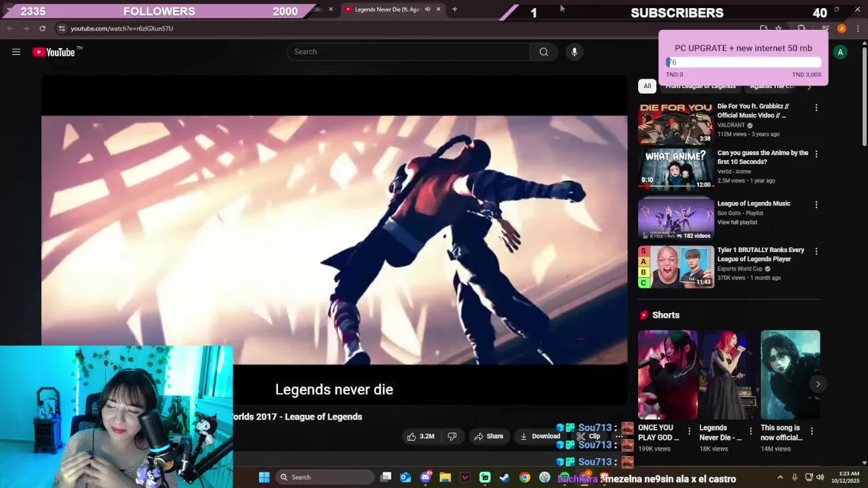Like the video with 3.2M likes
The image size is (868, 488).
(420, 436)
